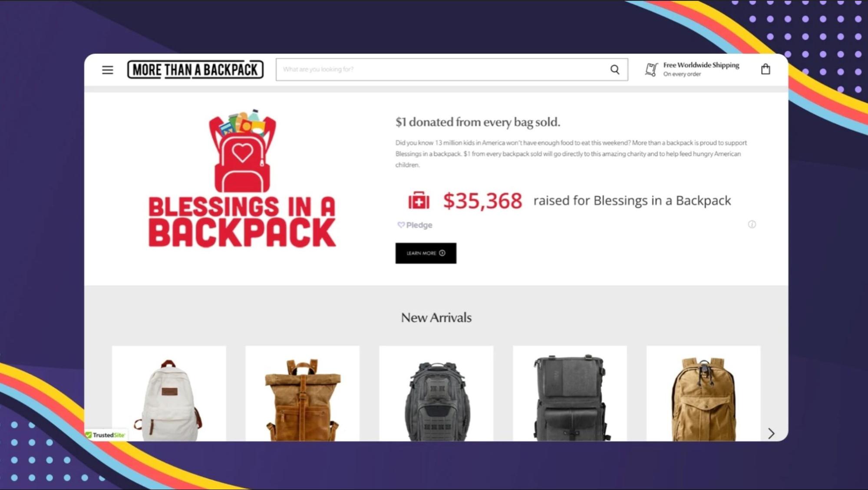Click the $35,368 raised amount
The width and height of the screenshot is (868, 490).
tap(482, 201)
